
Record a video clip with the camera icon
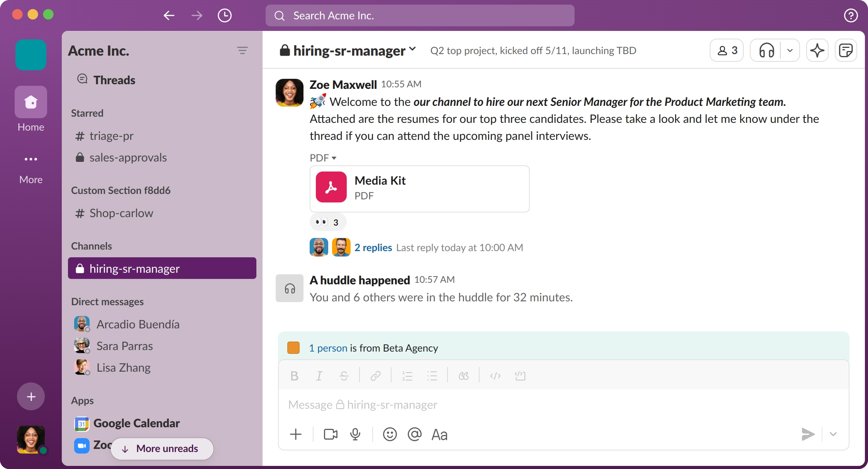pos(331,434)
